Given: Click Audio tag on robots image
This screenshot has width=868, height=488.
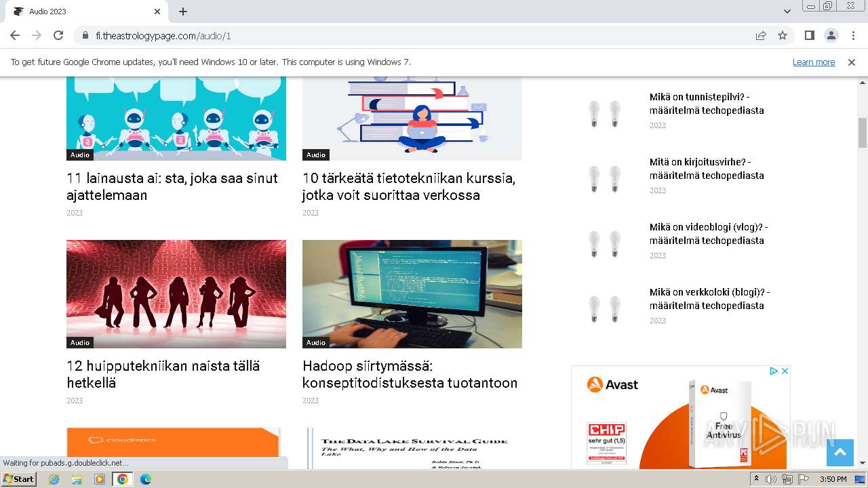Looking at the screenshot, I should (80, 155).
